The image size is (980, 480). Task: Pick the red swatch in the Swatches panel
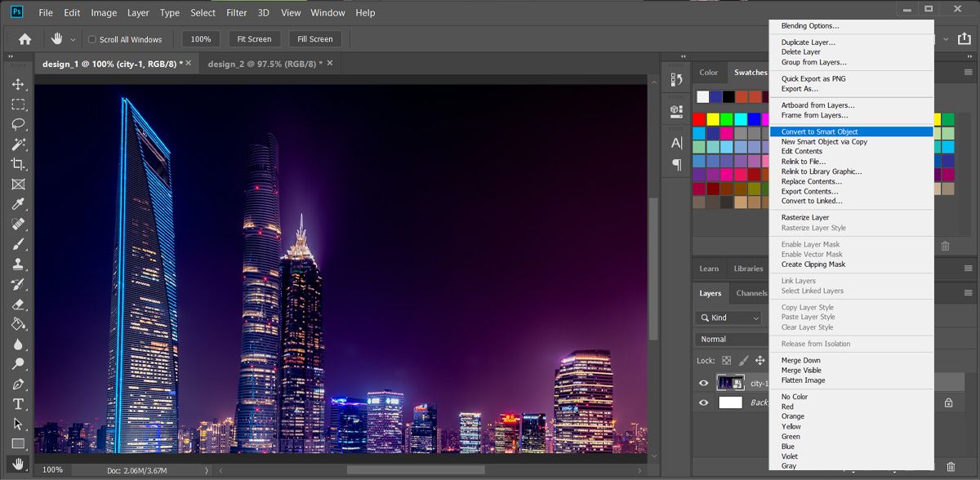coord(698,118)
